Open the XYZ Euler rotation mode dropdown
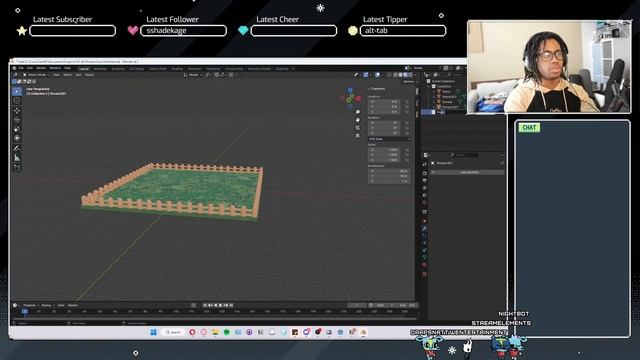Screen dimensions: 640x360 click(389, 139)
